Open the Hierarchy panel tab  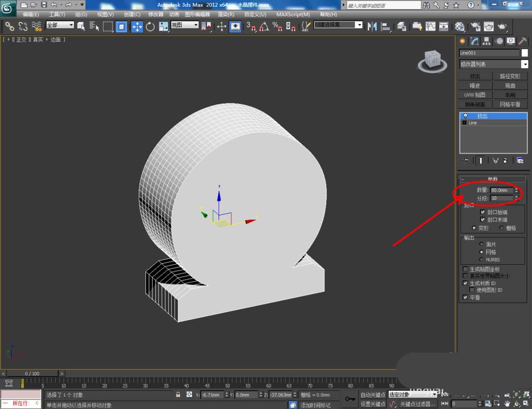coord(486,42)
